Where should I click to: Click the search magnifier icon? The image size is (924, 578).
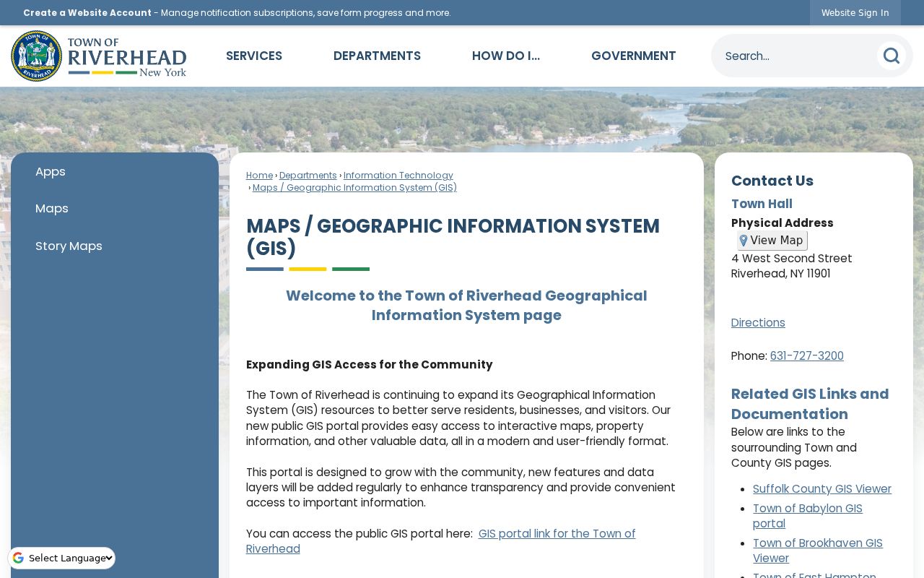[x=892, y=56]
